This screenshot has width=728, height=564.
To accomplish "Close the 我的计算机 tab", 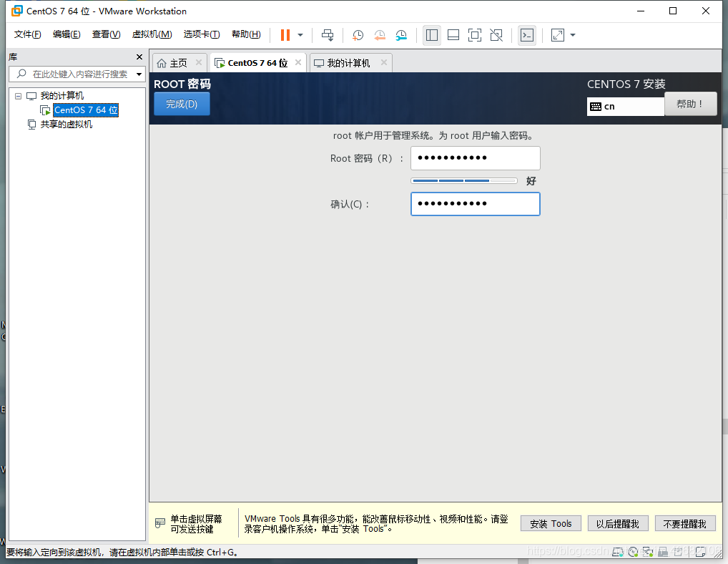I will point(384,62).
